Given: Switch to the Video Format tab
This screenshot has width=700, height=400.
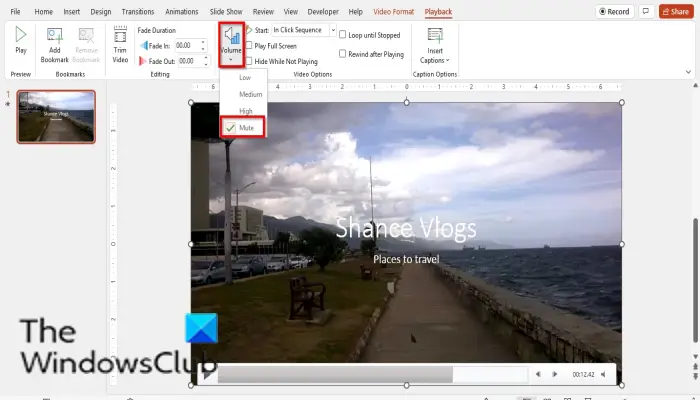Looking at the screenshot, I should tap(393, 12).
